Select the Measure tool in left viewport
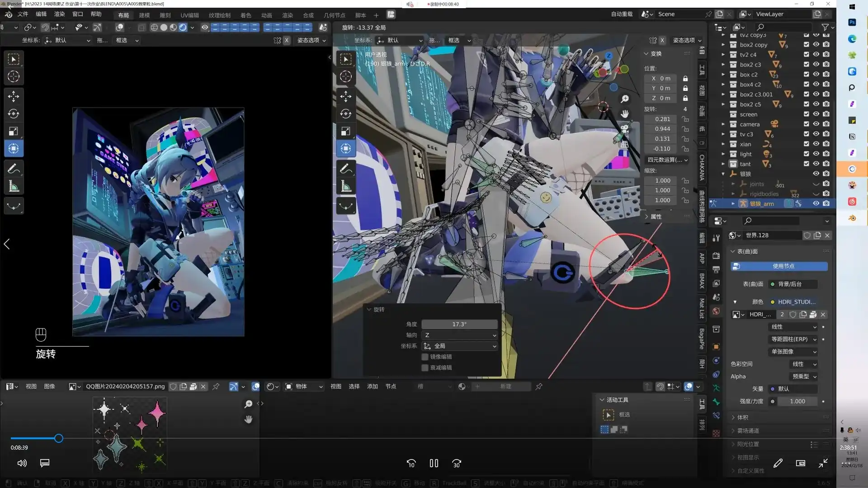 tap(14, 186)
